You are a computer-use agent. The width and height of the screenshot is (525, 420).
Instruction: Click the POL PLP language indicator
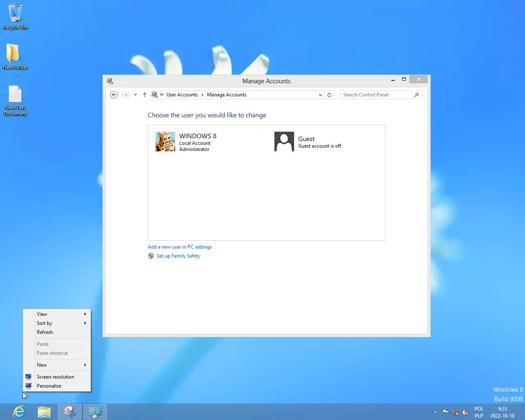pos(479,412)
